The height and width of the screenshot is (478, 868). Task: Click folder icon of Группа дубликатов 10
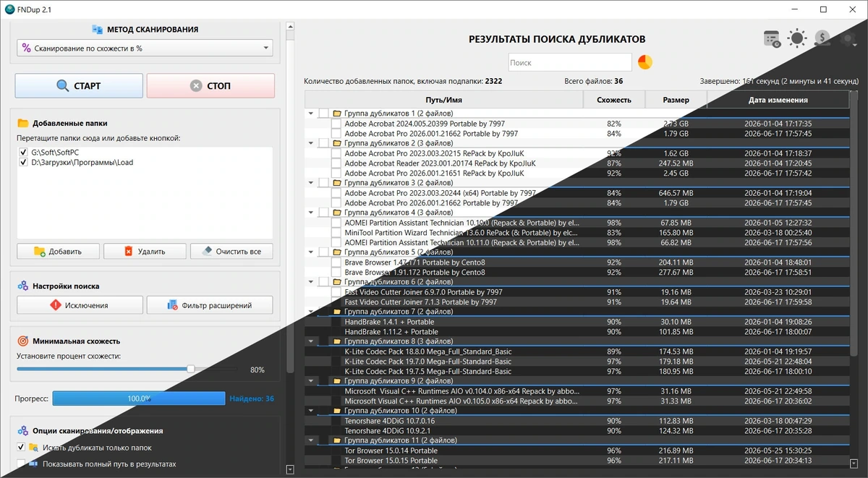[x=336, y=410]
